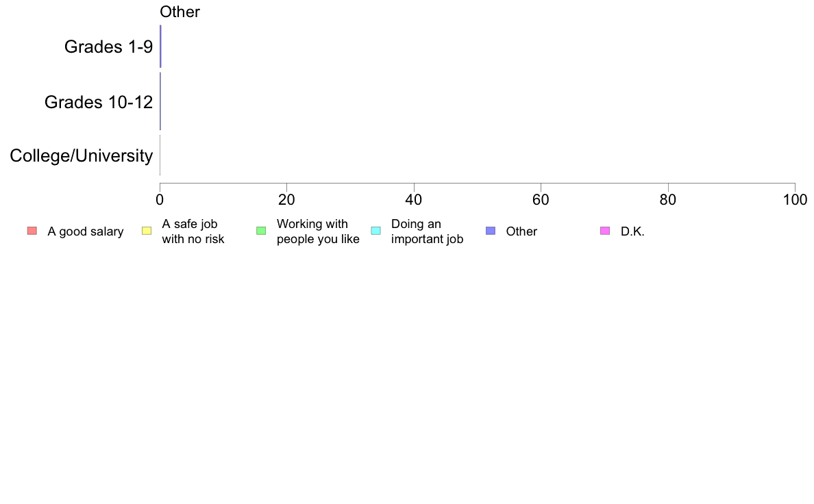Viewport: 814px width, 504px height.
Task: Click the yellow 'A safe job' legend swatch
Action: click(147, 231)
